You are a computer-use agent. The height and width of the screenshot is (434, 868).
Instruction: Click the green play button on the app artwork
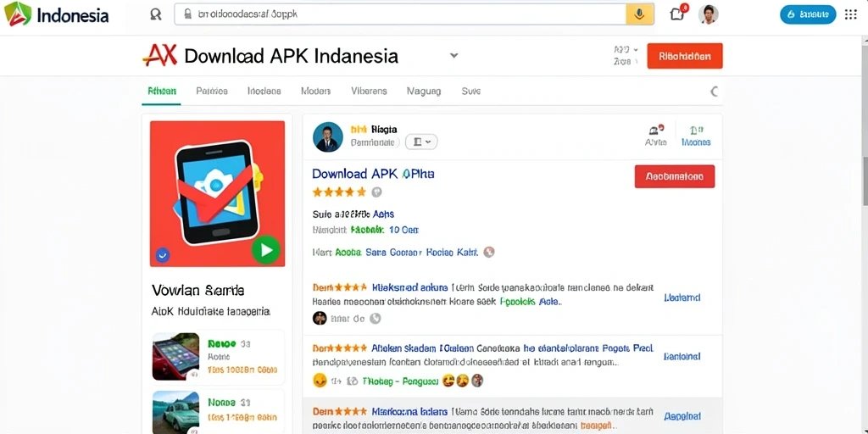(x=266, y=250)
